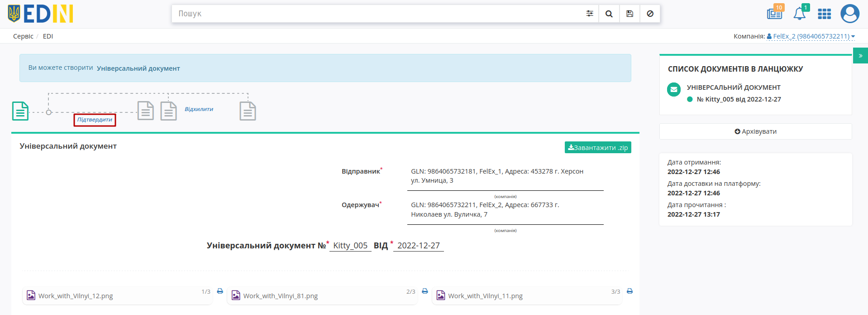Click the Архівувати button
Screen dimensions: 868x315
(755, 131)
